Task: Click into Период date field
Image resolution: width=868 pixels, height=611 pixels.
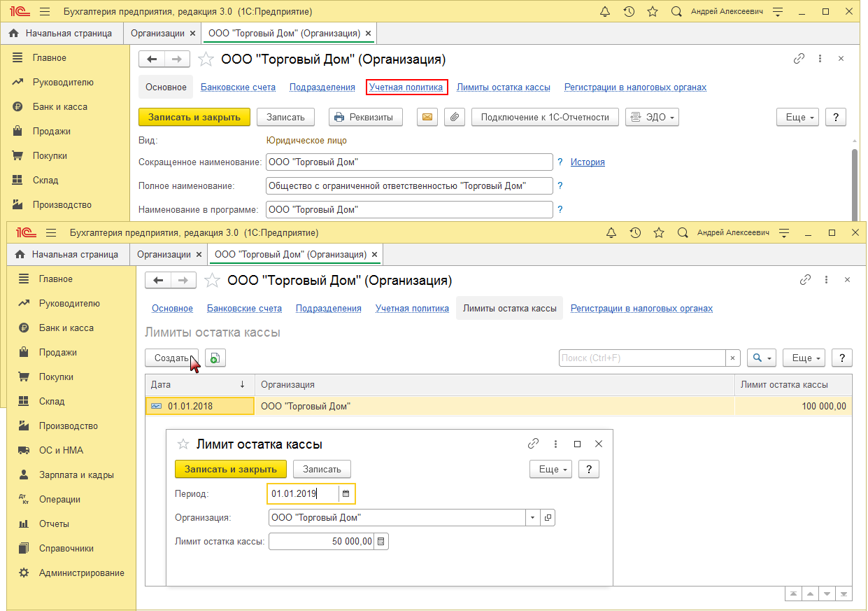Action: [304, 494]
